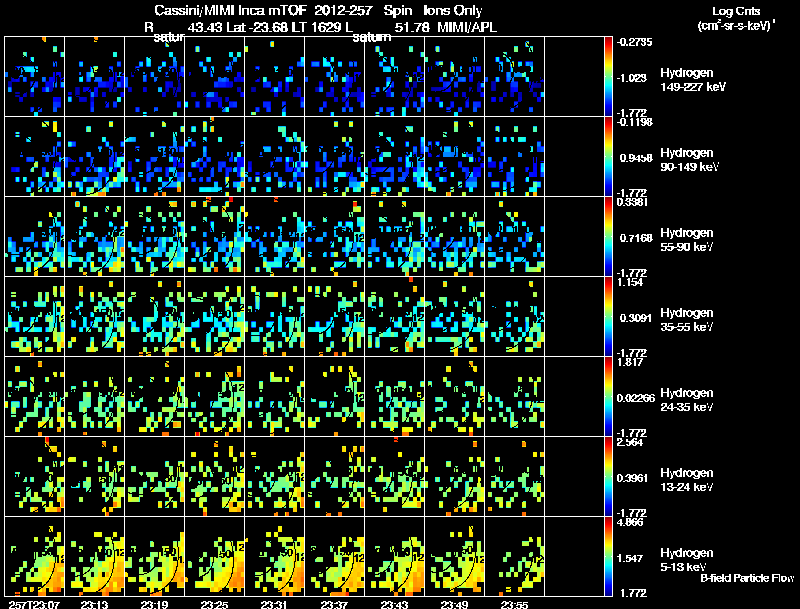Click the '23:31' time axis label

274,604
